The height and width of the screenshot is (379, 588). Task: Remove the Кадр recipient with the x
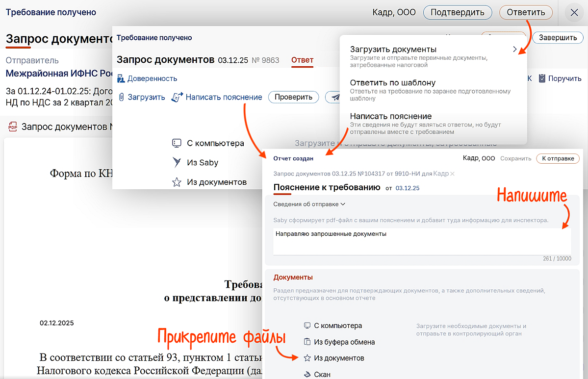pos(452,174)
